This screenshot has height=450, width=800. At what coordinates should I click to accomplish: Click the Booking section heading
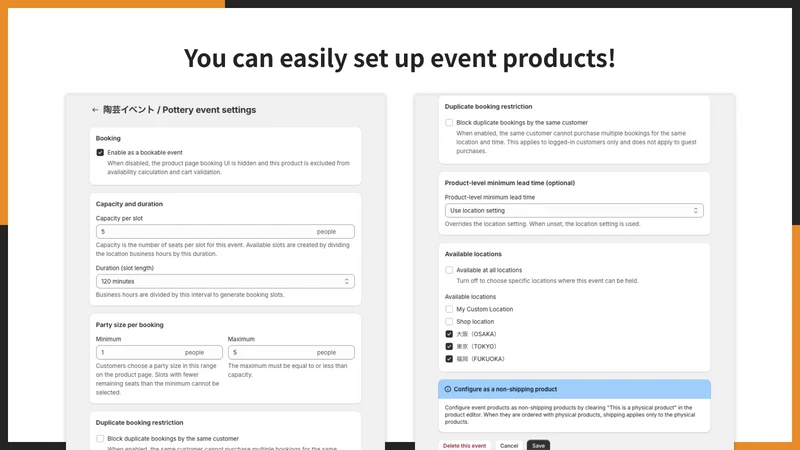108,138
